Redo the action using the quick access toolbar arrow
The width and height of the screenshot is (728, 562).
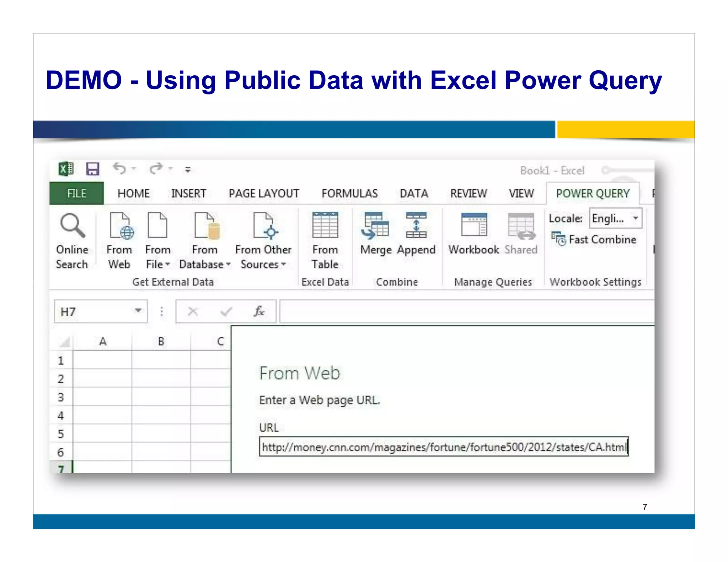[x=156, y=169]
